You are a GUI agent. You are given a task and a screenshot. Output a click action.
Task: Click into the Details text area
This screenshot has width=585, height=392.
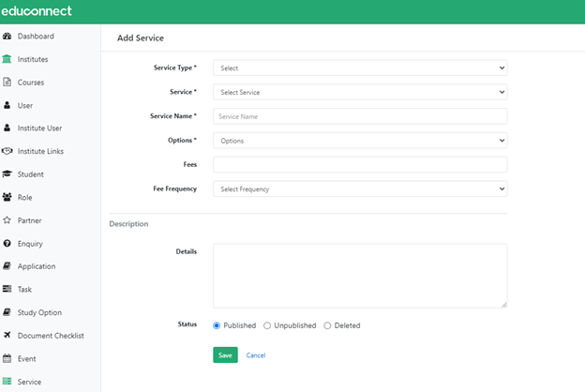coord(360,276)
